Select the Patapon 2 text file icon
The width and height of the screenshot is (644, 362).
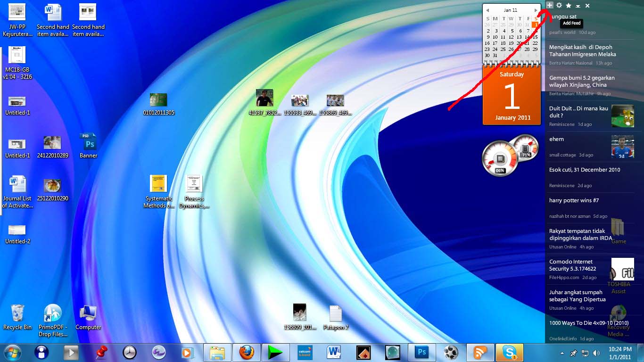[335, 318]
